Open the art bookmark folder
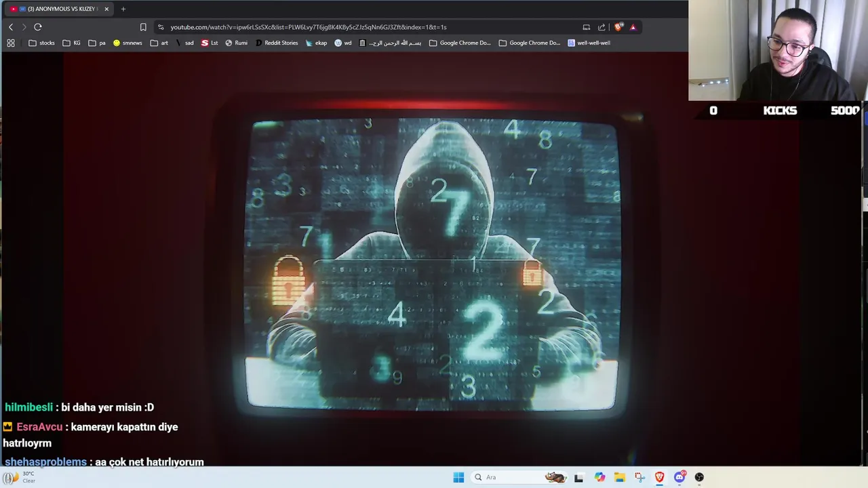The width and height of the screenshot is (868, 488). coord(159,43)
